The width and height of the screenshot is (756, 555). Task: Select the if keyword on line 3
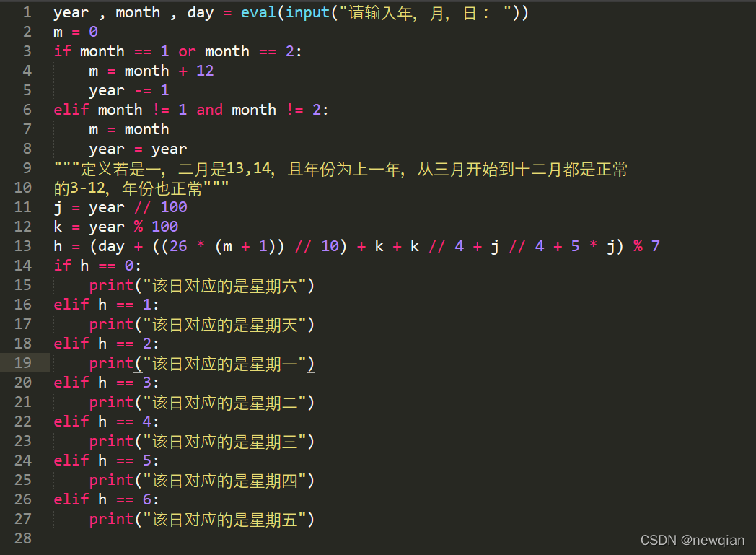coord(62,51)
